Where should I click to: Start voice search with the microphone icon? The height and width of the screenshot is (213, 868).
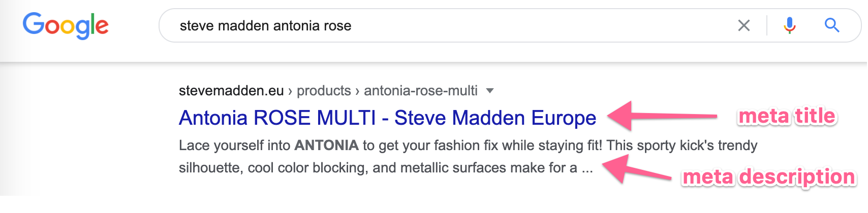click(x=789, y=25)
